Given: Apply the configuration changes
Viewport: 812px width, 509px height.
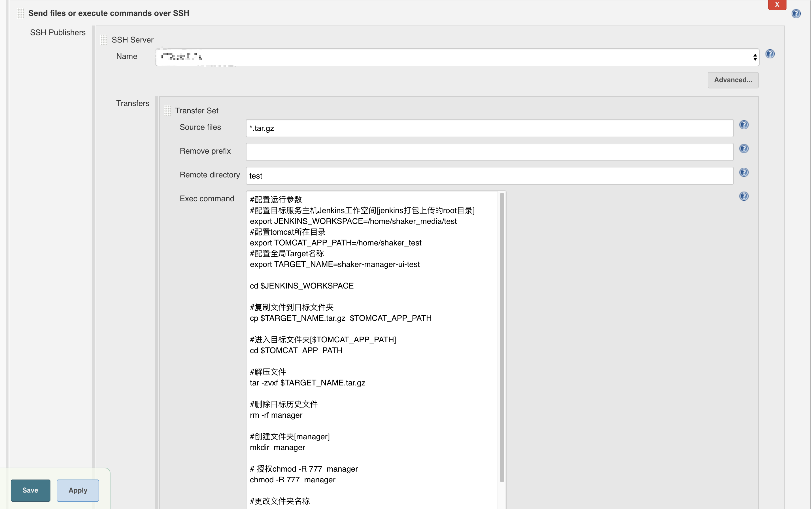Looking at the screenshot, I should coord(78,490).
